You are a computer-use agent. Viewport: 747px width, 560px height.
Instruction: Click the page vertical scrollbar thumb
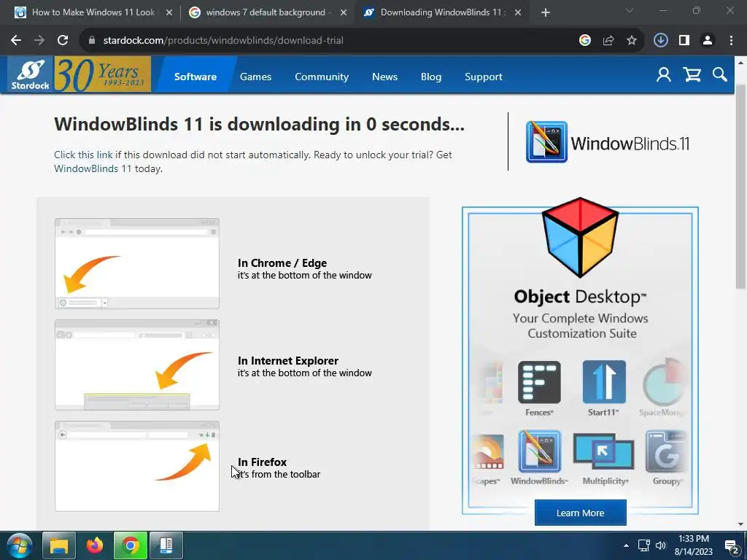(740, 186)
